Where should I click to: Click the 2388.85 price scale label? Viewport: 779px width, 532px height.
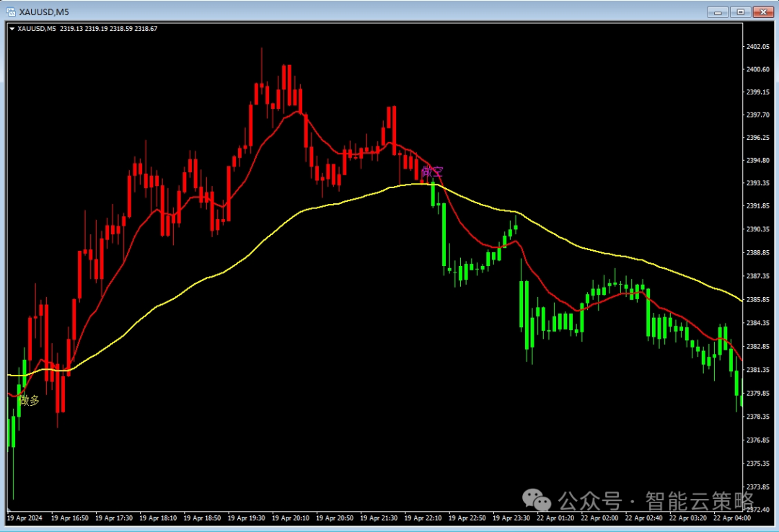click(757, 252)
